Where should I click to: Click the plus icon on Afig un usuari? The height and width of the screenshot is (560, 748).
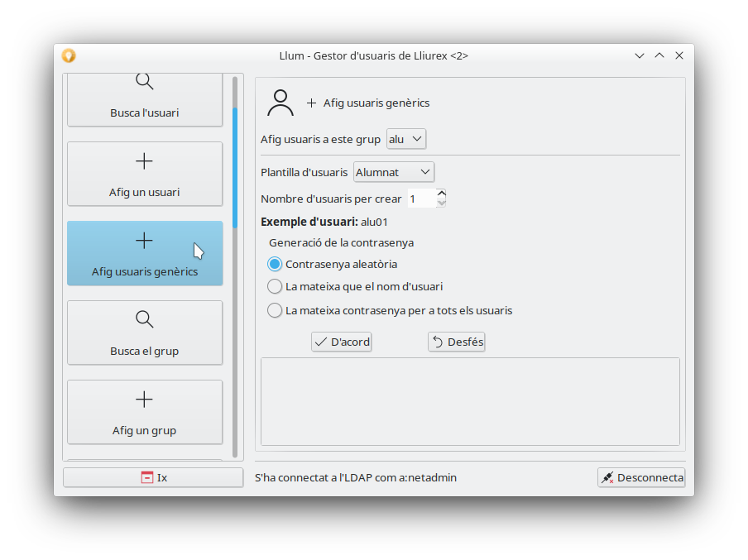point(144,160)
